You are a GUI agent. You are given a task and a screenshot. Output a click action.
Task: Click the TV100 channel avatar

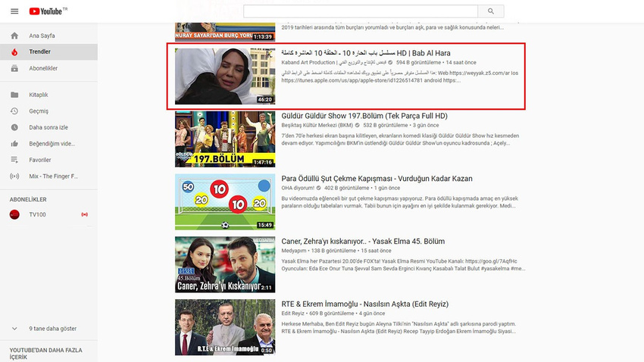tap(14, 214)
